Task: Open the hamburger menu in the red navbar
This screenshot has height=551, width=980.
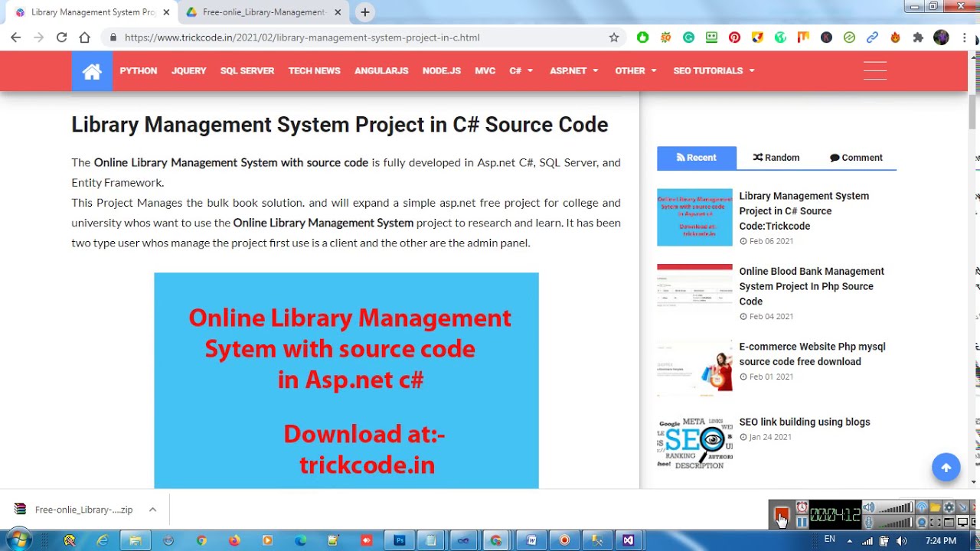Action: 875,70
